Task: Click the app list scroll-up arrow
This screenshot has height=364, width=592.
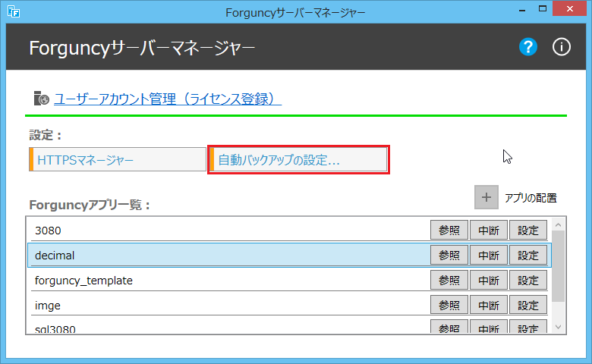Action: pos(559,224)
